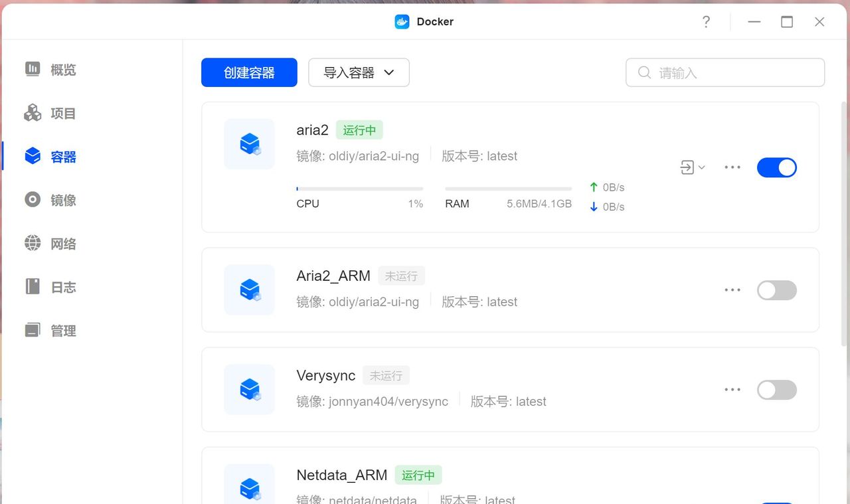The image size is (850, 504).
Task: Click the Docker whale logo in title bar
Action: [x=402, y=22]
